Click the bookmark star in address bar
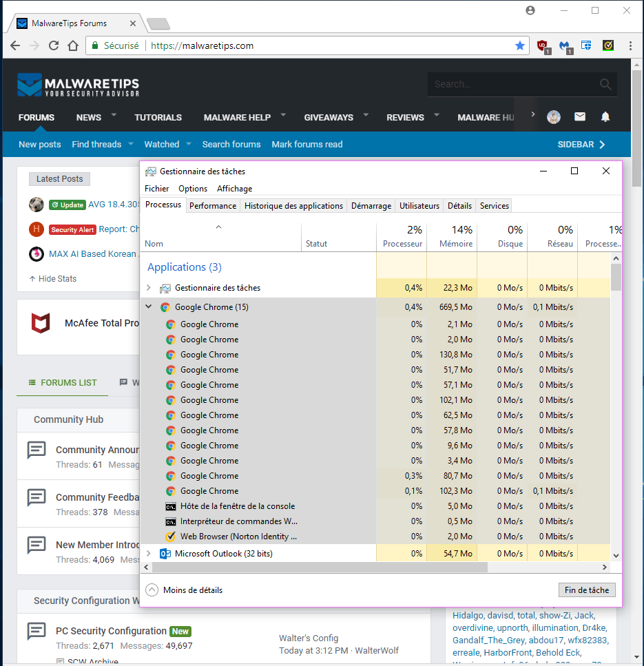Viewport: 644px width, 666px height. [x=519, y=45]
